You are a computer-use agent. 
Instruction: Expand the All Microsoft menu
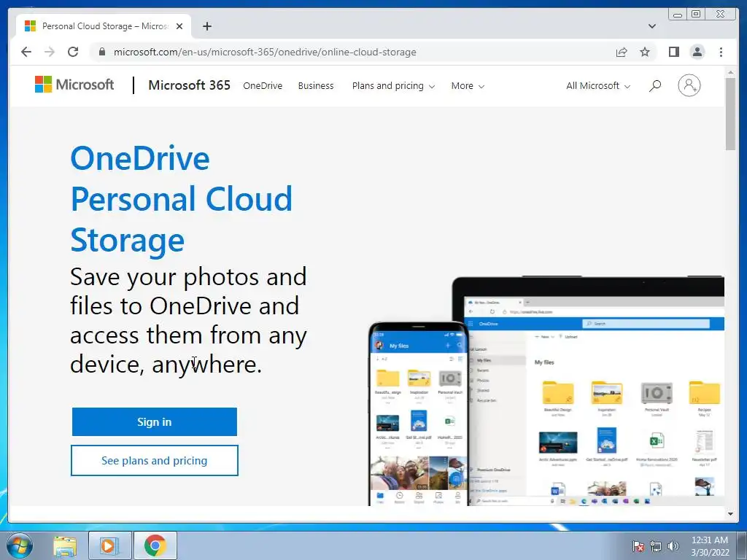pos(598,86)
